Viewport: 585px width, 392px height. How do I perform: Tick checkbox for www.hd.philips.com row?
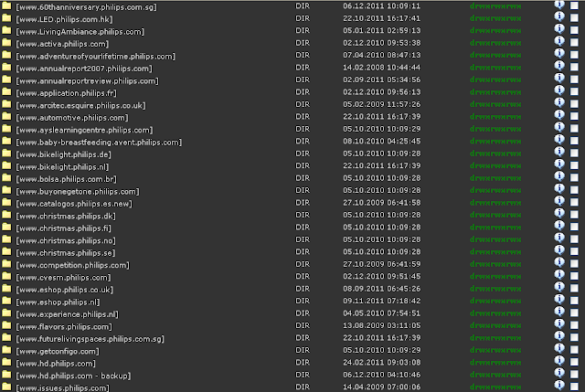[574, 362]
